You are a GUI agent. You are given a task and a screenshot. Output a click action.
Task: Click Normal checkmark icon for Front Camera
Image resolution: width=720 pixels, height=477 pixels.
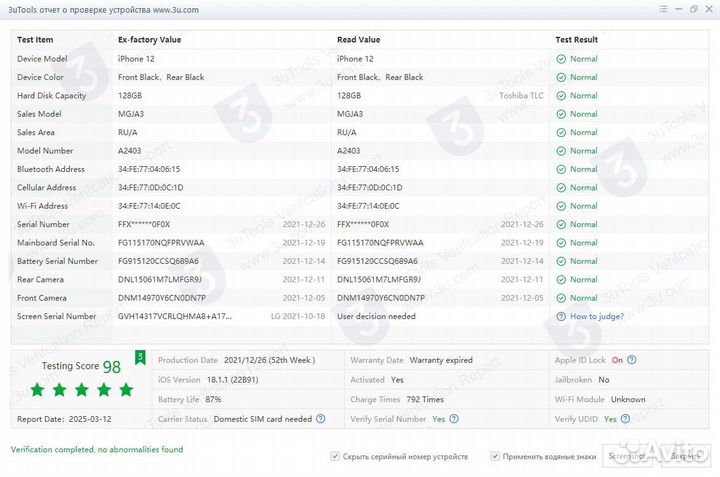561,298
